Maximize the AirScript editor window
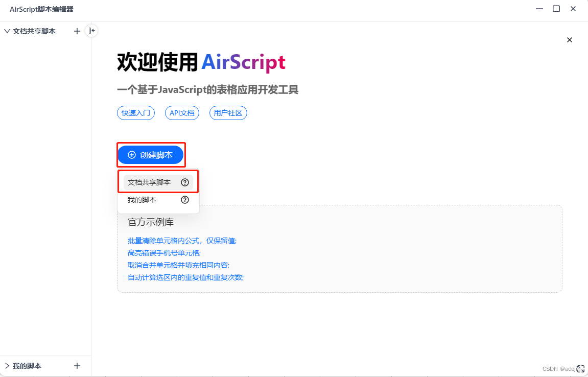This screenshot has width=588, height=377. (x=556, y=9)
